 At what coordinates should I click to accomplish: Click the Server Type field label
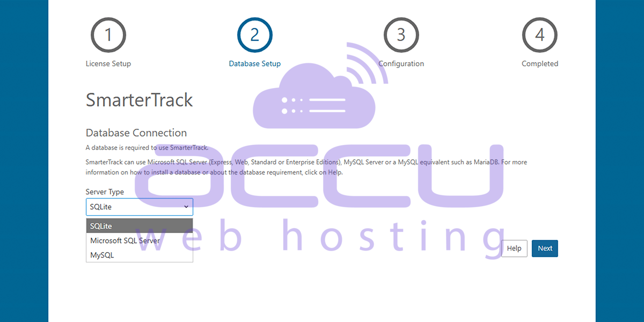pos(105,192)
